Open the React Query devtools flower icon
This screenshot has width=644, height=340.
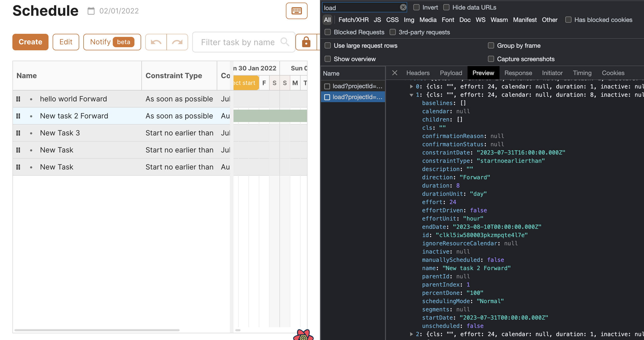pos(303,335)
